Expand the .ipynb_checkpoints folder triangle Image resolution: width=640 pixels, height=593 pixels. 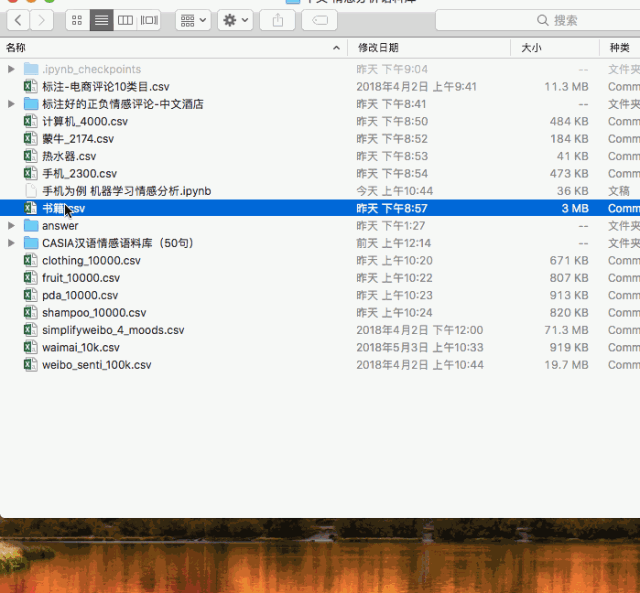11,69
